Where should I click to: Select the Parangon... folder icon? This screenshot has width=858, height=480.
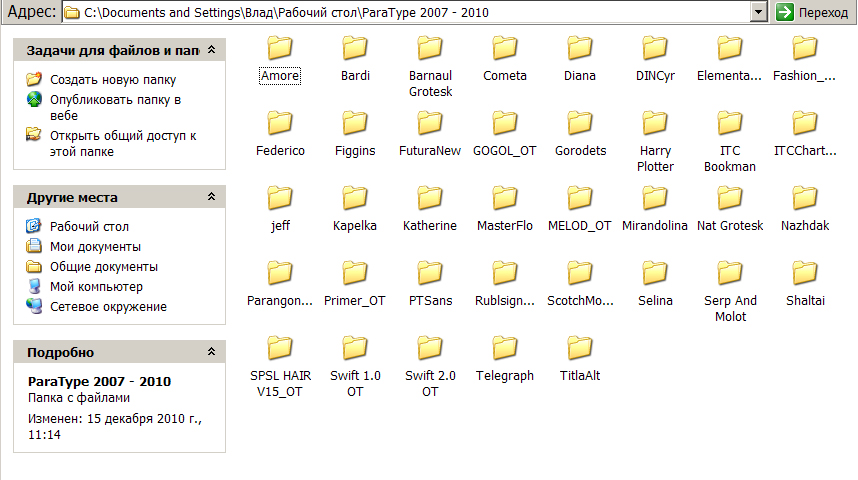(280, 273)
